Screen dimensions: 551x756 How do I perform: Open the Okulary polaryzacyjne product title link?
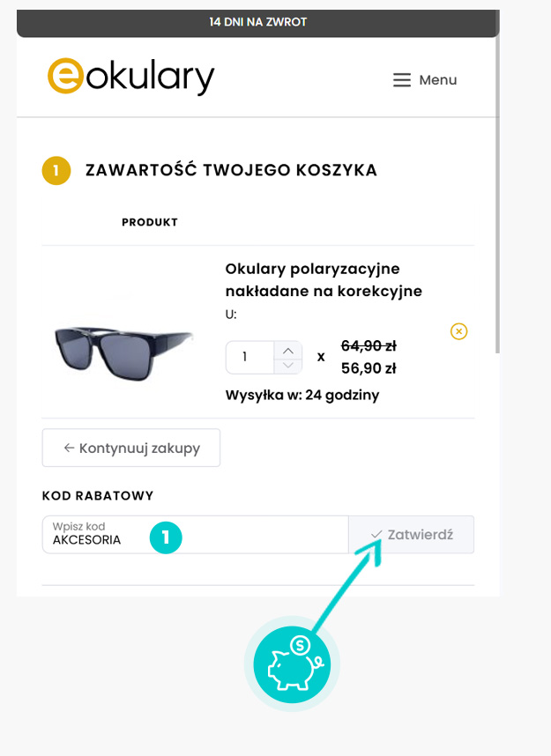click(324, 279)
